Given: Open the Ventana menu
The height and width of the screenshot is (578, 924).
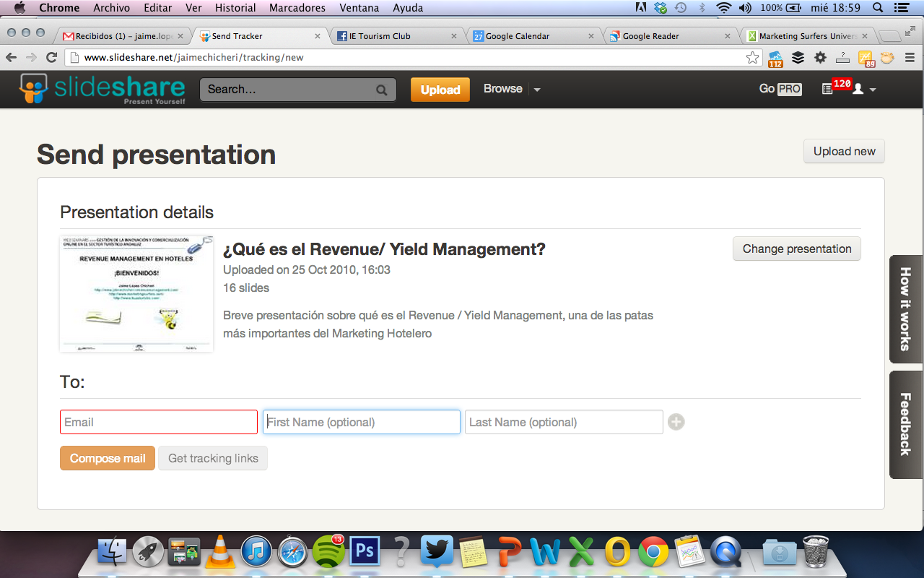Looking at the screenshot, I should 359,8.
